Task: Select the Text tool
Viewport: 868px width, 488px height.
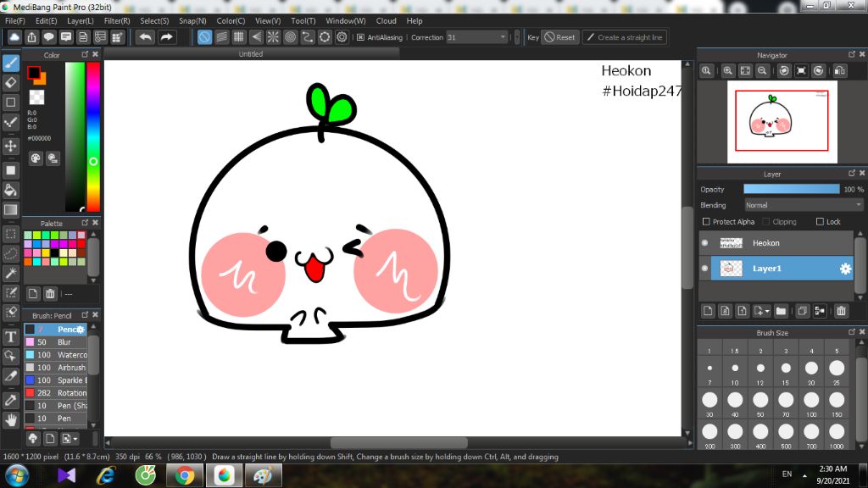Action: 11,336
